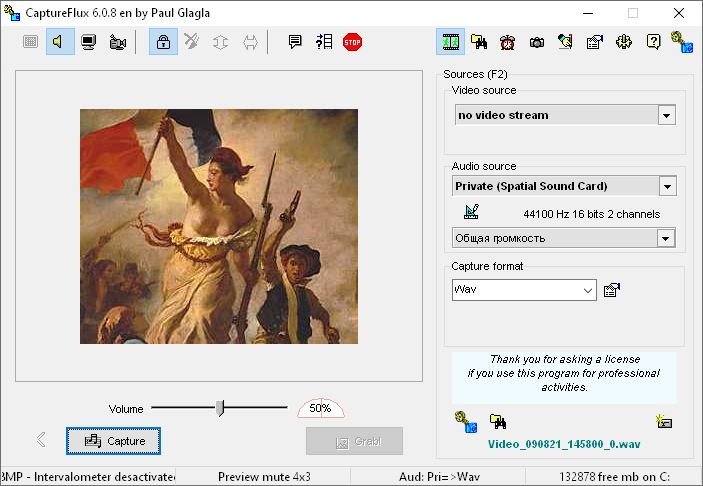
Task: Click the 132878 free mb on C: status
Action: point(614,477)
